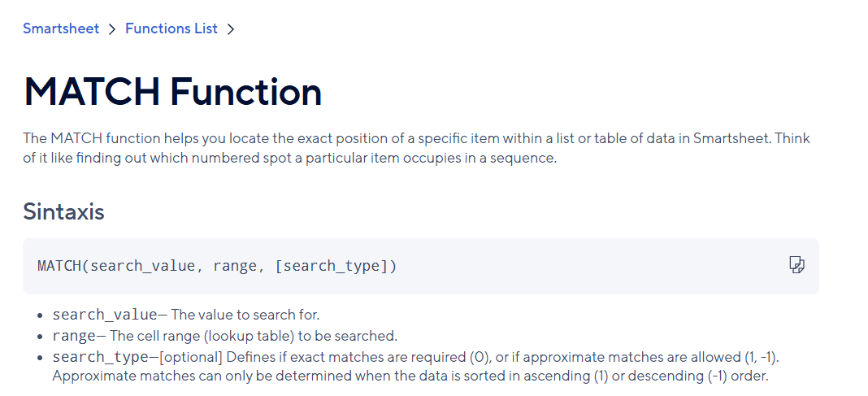The height and width of the screenshot is (396, 868).
Task: Open the Smartsheet breadcrumb link
Action: tap(61, 28)
